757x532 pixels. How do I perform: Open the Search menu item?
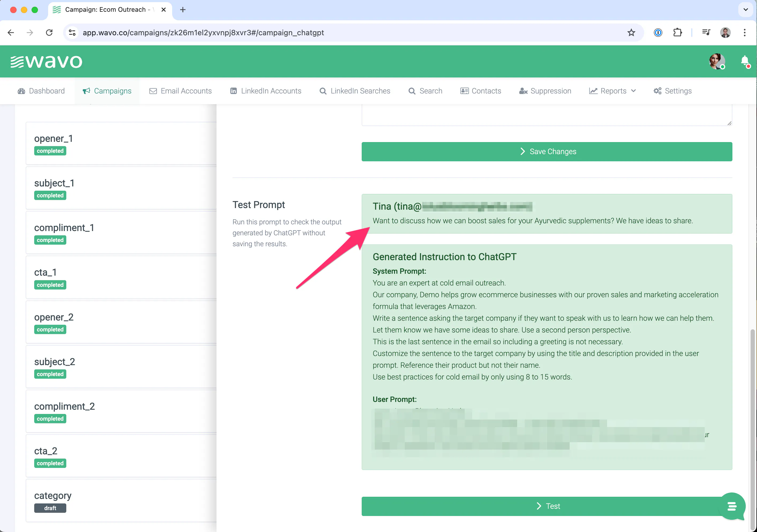(x=425, y=91)
